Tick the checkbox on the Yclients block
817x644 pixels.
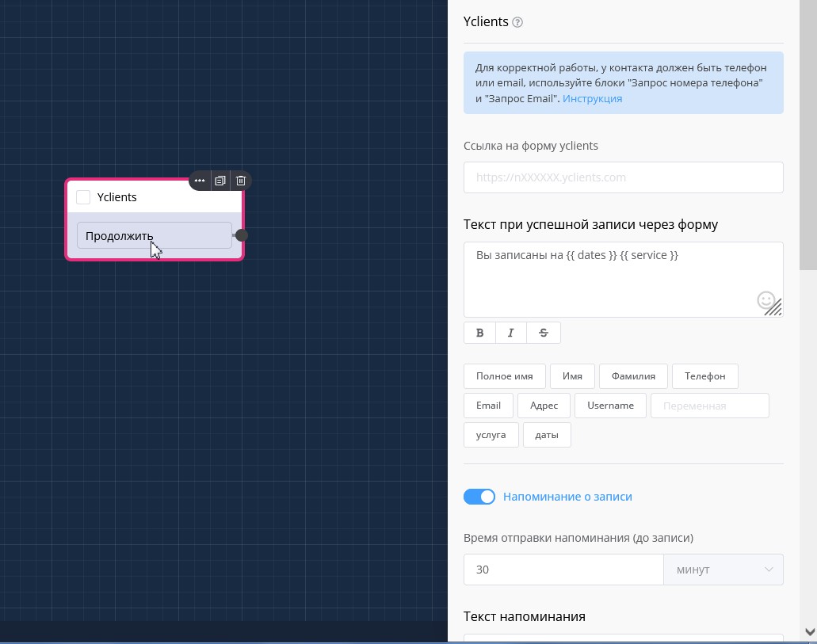(x=83, y=197)
